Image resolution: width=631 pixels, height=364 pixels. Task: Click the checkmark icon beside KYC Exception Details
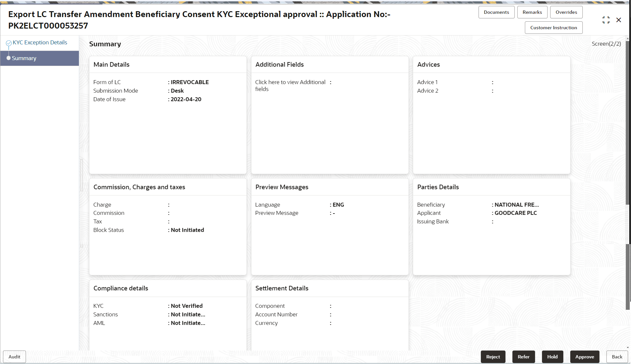tap(9, 42)
